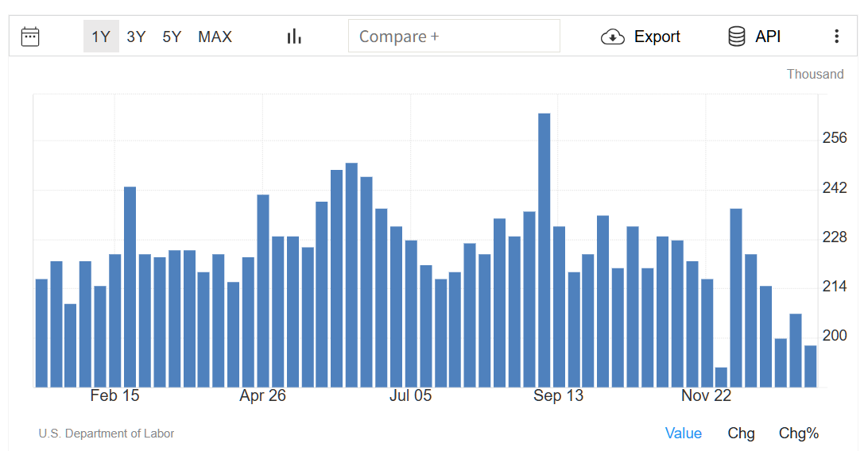This screenshot has height=451, width=868.
Task: Show the 5Y time range
Action: pyautogui.click(x=172, y=37)
